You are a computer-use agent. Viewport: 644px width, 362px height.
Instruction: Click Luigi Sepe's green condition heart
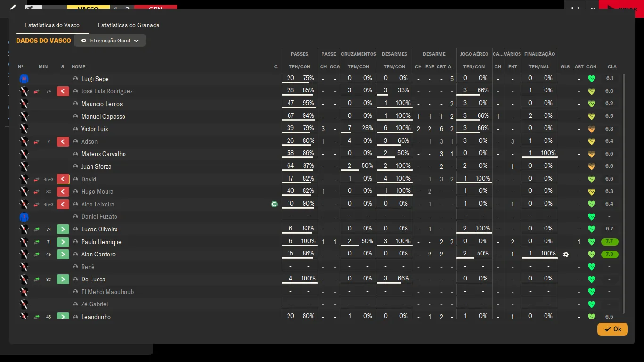[x=592, y=79]
